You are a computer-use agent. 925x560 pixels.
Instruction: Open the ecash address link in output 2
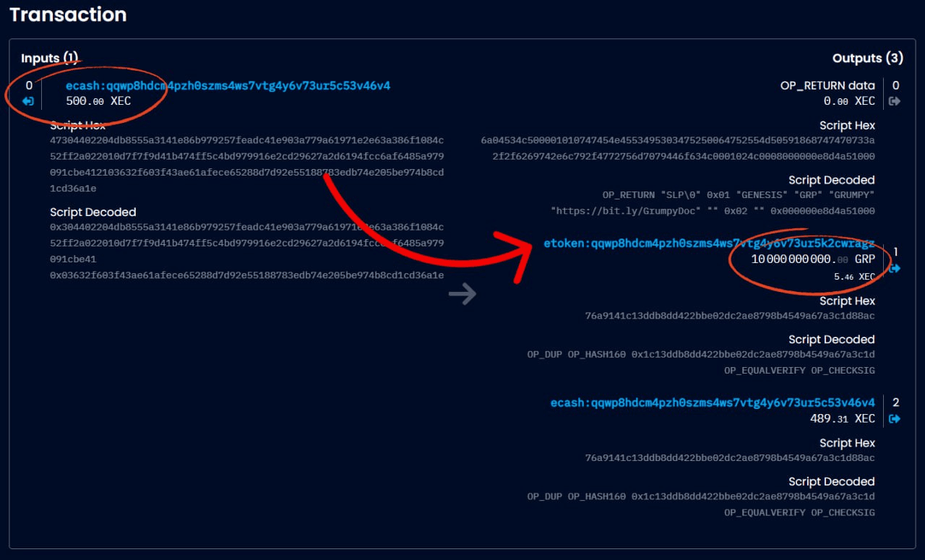[712, 402]
